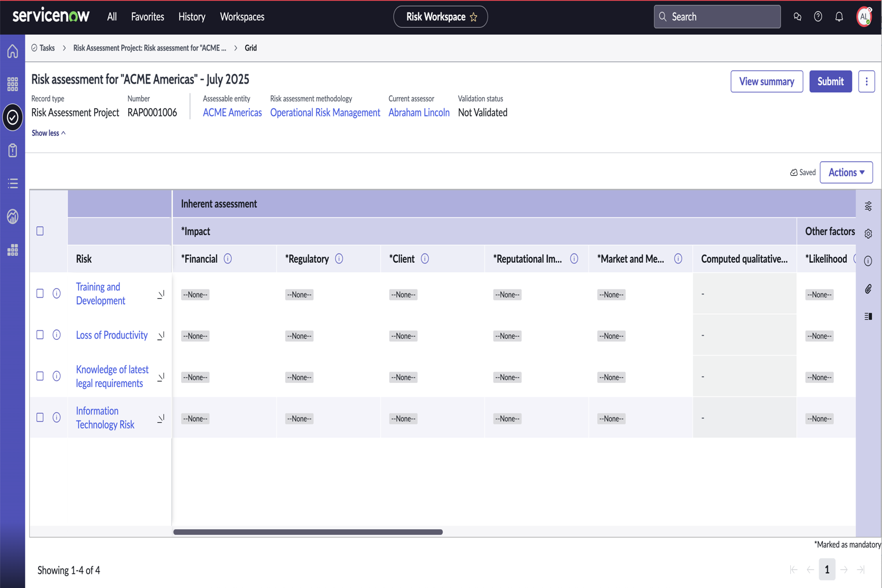Open the Abraham Lincoln assessor link

419,112
